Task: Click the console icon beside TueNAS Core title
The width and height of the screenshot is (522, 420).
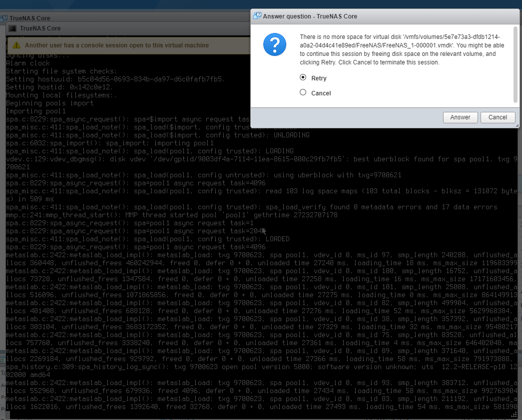Action: click(12, 28)
